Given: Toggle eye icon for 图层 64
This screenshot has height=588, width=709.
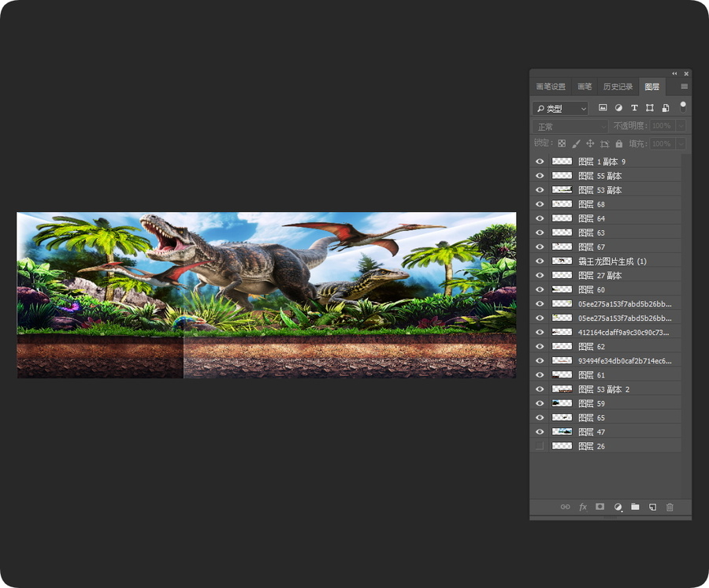Looking at the screenshot, I should pyautogui.click(x=540, y=218).
